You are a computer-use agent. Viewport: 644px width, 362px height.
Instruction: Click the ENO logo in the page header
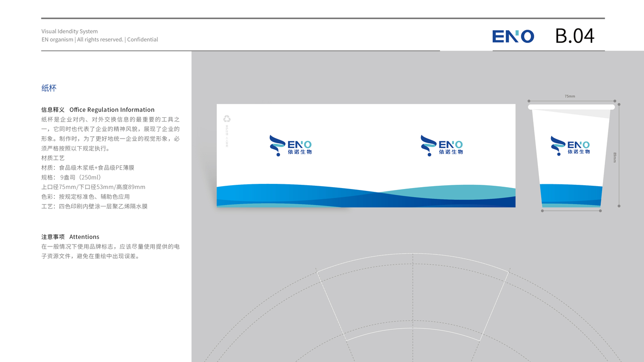pyautogui.click(x=513, y=36)
